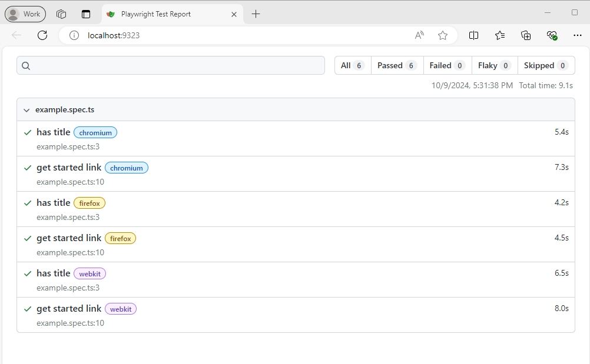The image size is (590, 364).
Task: Filter report by Passed tests
Action: pos(397,65)
